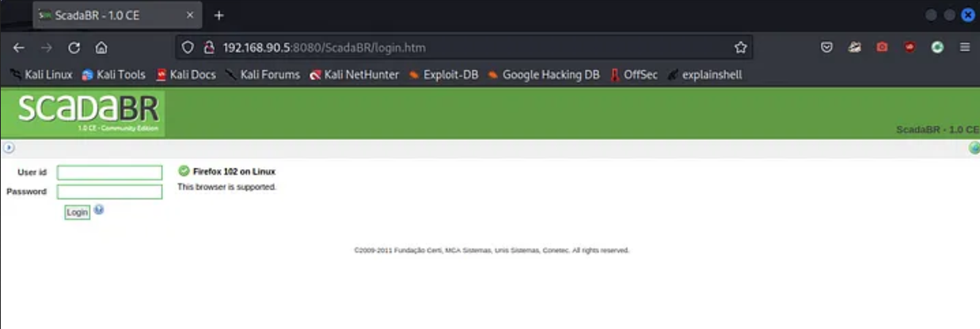
Task: Open the Google Hacking DB bookmark
Action: [543, 75]
